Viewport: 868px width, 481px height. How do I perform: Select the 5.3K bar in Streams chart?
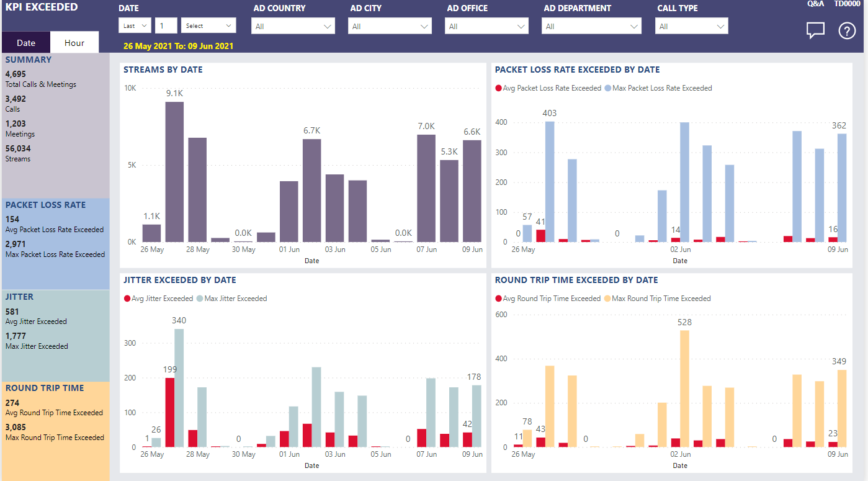(449, 201)
